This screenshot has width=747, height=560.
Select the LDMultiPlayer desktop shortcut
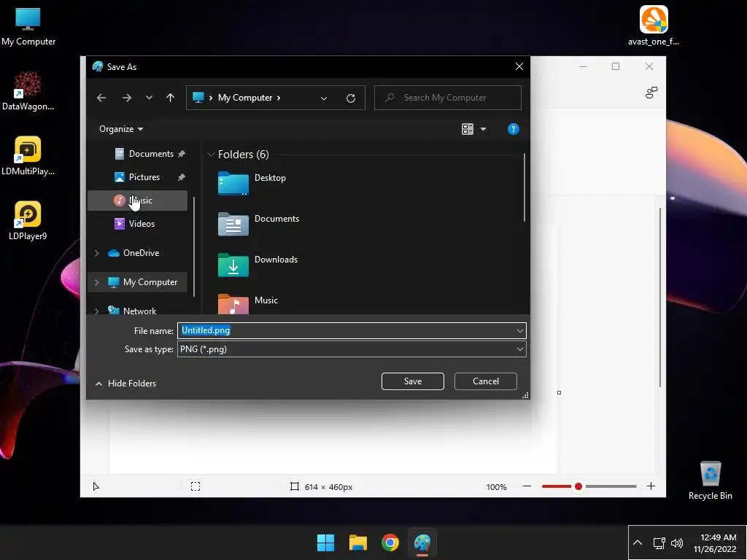pyautogui.click(x=28, y=155)
